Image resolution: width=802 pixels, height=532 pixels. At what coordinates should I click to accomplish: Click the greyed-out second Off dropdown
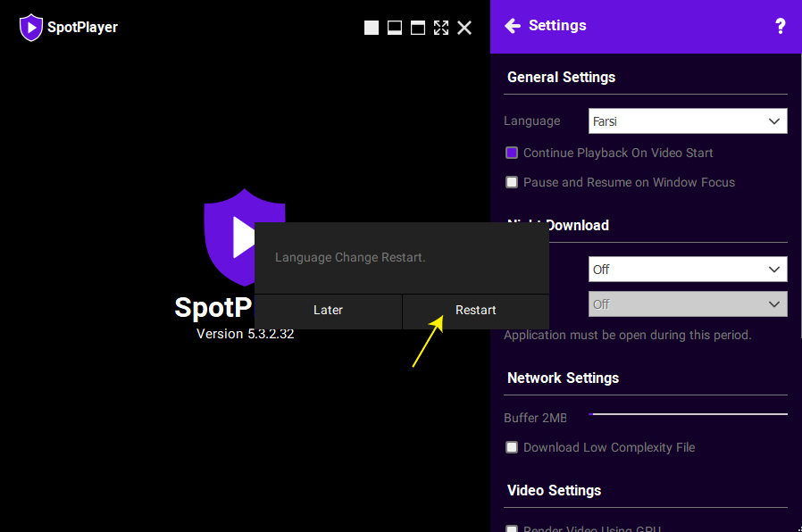(688, 304)
